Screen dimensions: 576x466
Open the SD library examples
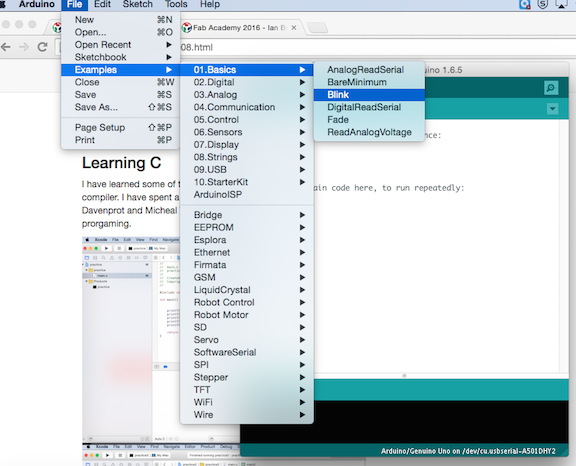(x=247, y=327)
